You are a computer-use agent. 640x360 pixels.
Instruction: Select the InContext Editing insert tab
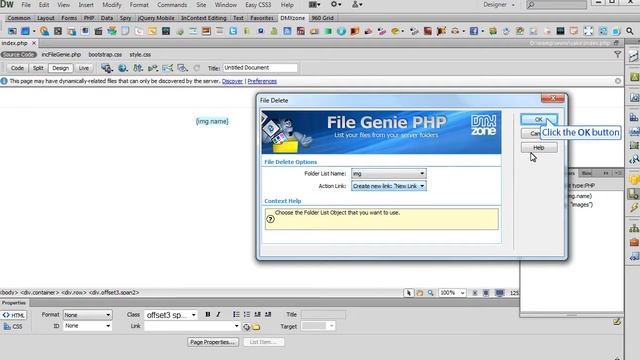pyautogui.click(x=204, y=18)
